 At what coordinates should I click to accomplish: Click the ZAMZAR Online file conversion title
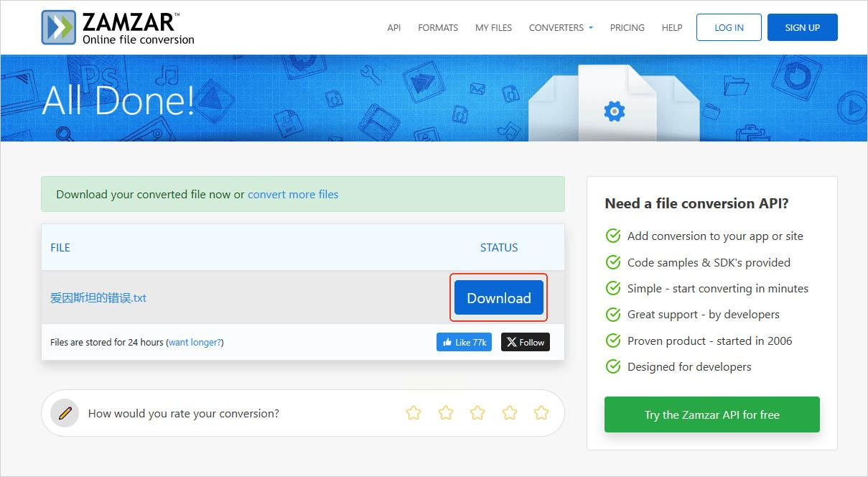139,29
